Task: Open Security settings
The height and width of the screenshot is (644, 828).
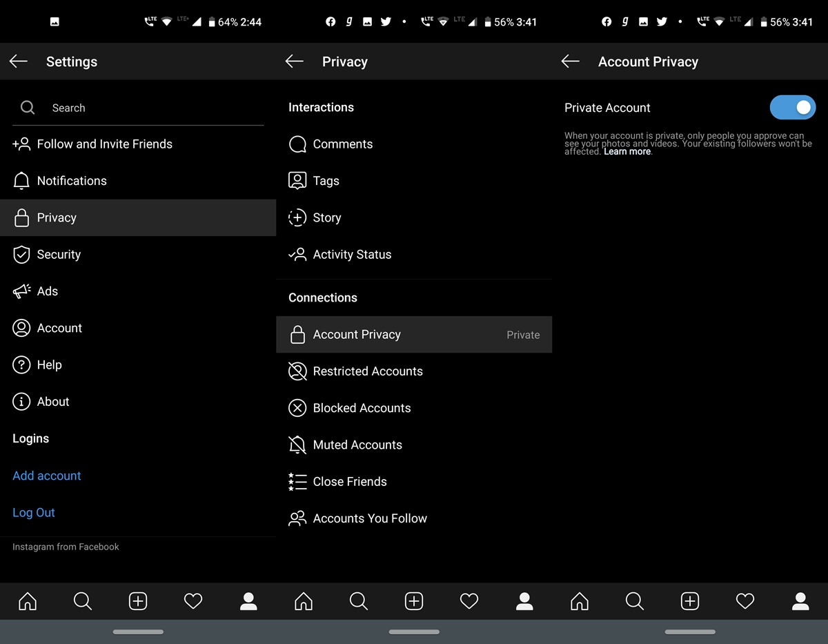Action: point(138,254)
